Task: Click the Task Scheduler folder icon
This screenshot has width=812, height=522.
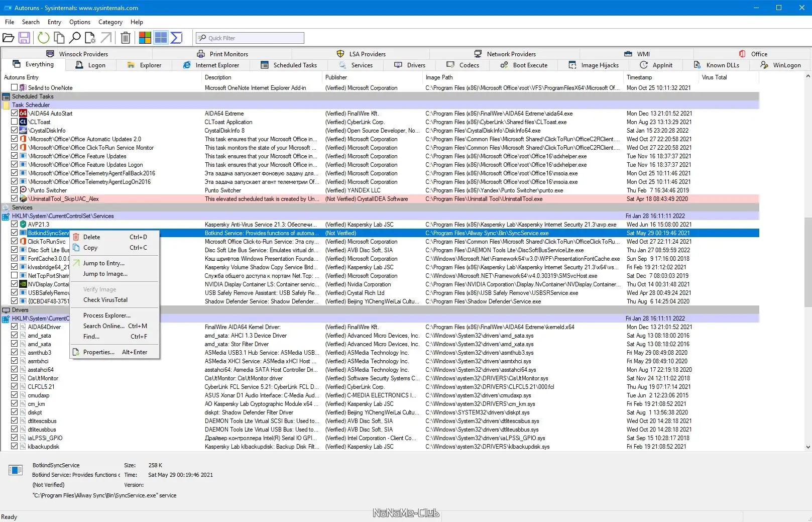Action: 6,105
